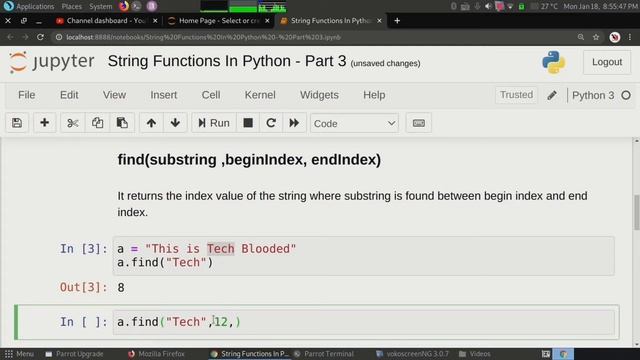Bookmark this page with the star
This screenshot has height=360, width=640.
tap(596, 37)
